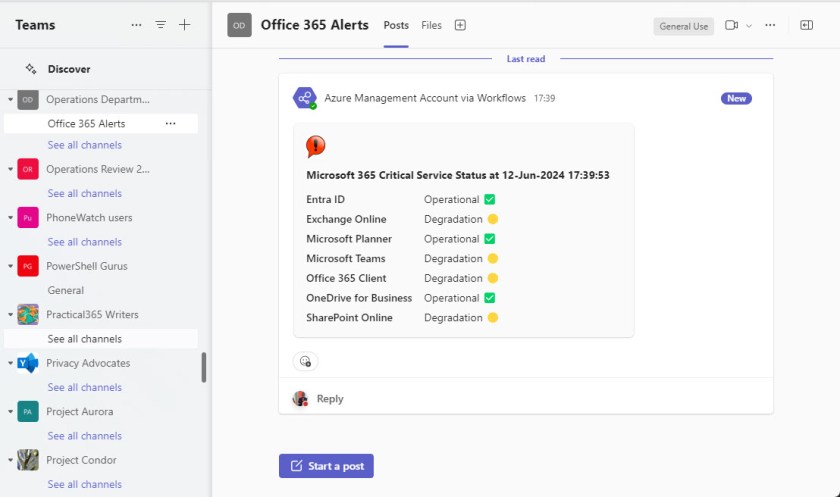Click the New badge on the post
Screen dimensions: 840x497
(736, 99)
